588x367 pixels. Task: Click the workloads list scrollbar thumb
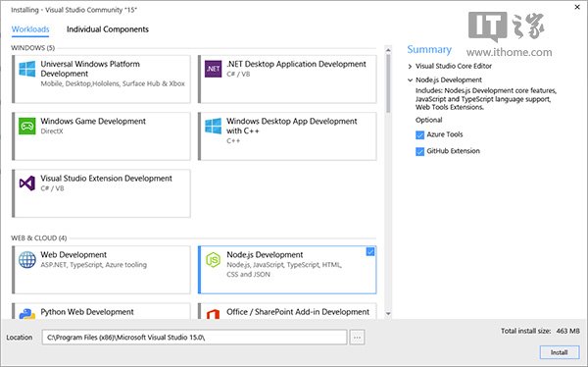point(388,83)
